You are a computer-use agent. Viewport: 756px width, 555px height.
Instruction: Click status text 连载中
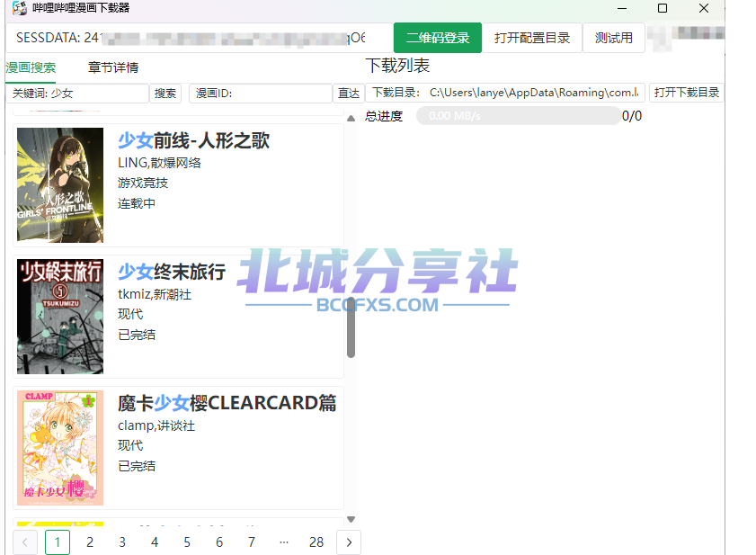click(x=137, y=203)
